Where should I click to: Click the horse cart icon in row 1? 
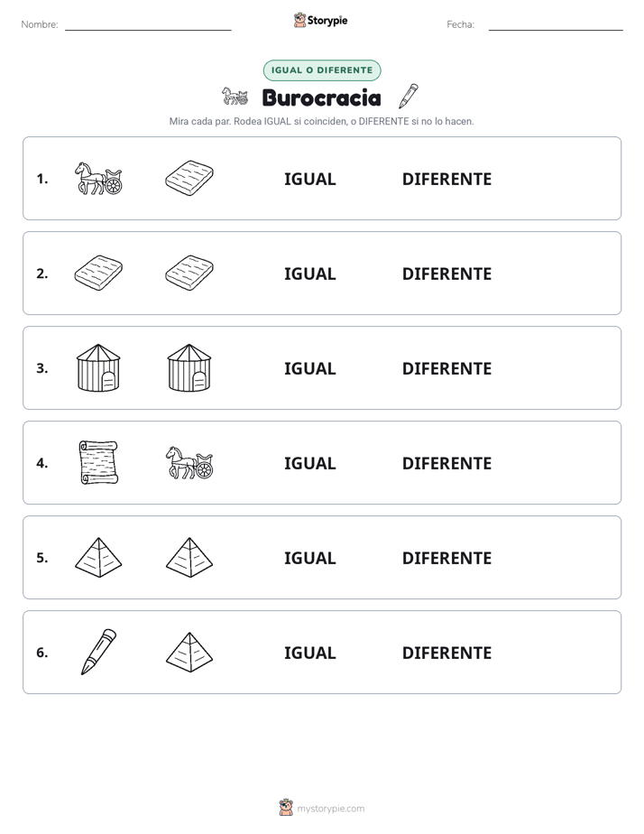(98, 178)
